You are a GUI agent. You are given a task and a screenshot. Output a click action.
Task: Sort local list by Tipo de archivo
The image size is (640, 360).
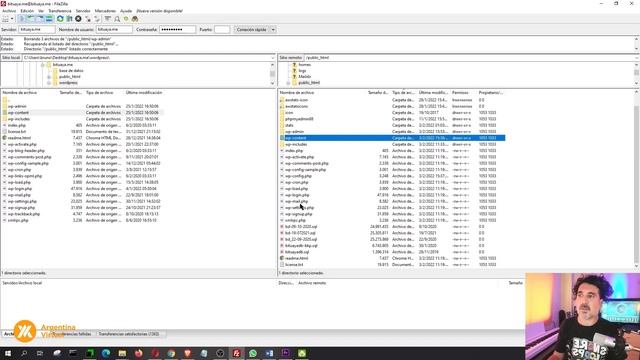pyautogui.click(x=99, y=93)
